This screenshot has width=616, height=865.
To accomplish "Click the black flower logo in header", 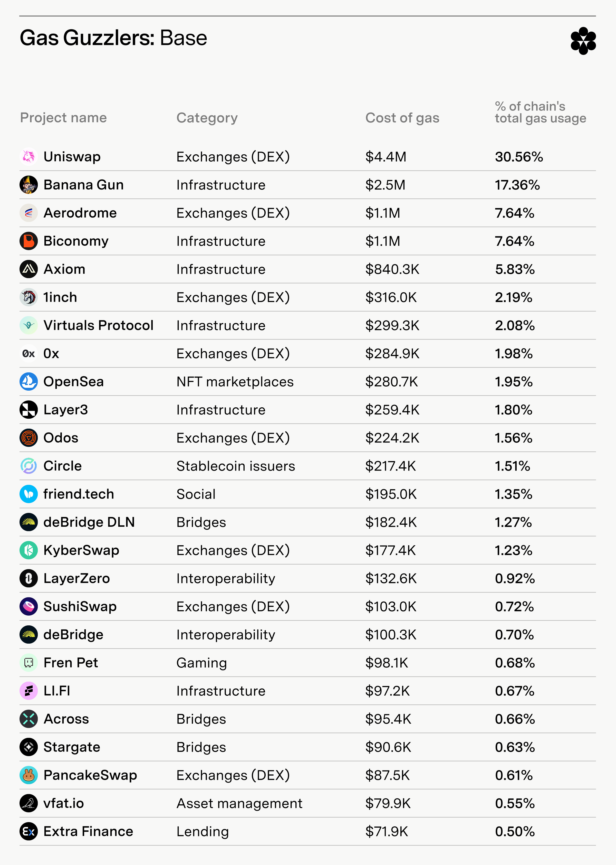I will [x=583, y=41].
